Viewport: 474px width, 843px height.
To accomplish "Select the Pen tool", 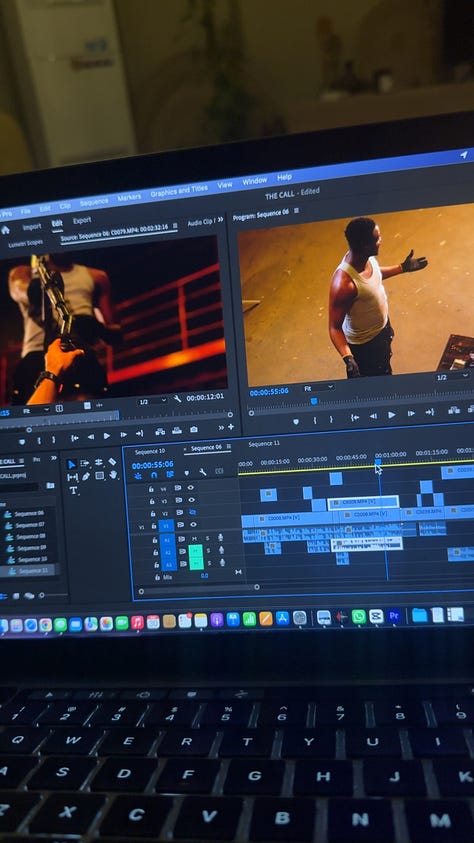I will (x=85, y=476).
